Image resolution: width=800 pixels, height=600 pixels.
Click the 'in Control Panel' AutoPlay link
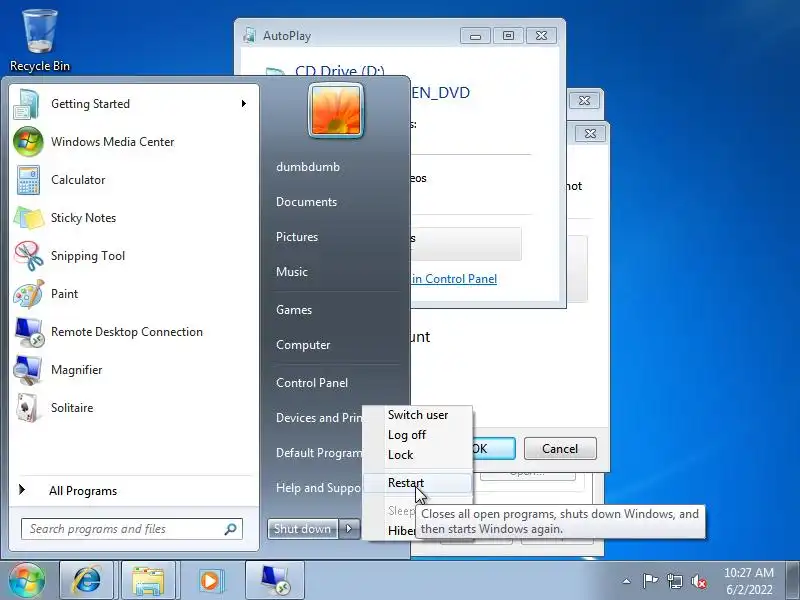point(454,279)
